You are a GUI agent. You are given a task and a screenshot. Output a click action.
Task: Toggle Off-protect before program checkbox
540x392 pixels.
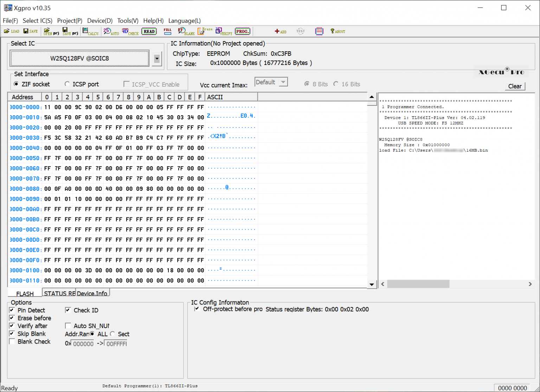(x=197, y=309)
